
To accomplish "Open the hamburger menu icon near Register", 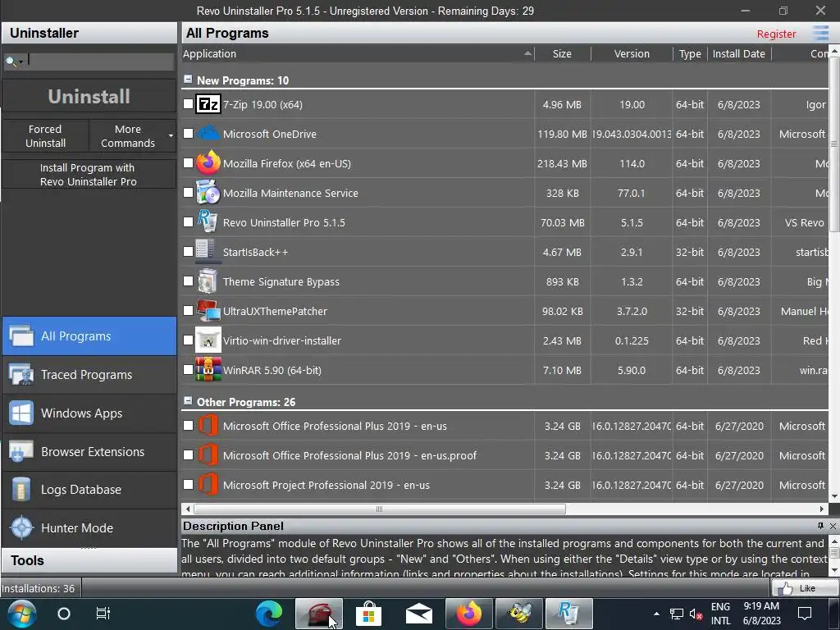I will pyautogui.click(x=820, y=33).
